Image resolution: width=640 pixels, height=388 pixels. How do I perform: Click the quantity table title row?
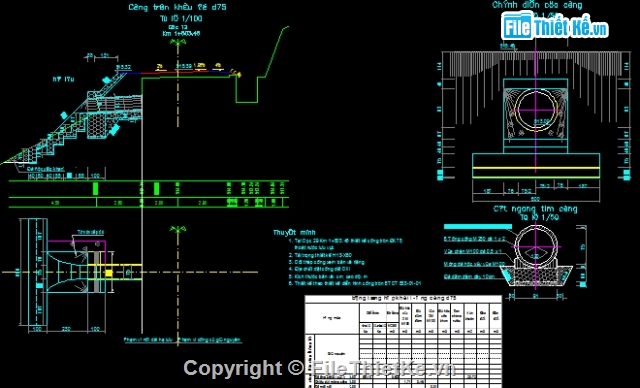point(403,299)
